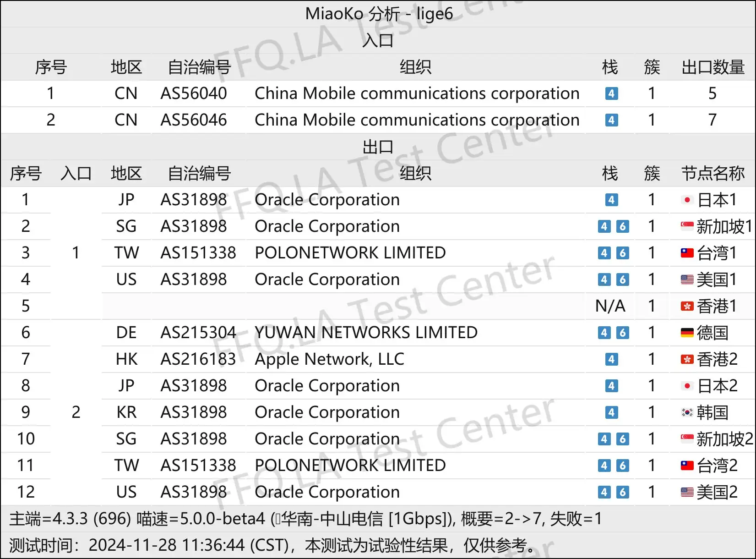Image resolution: width=756 pixels, height=559 pixels.
Task: Click the node name '韩国'
Action: coord(712,412)
